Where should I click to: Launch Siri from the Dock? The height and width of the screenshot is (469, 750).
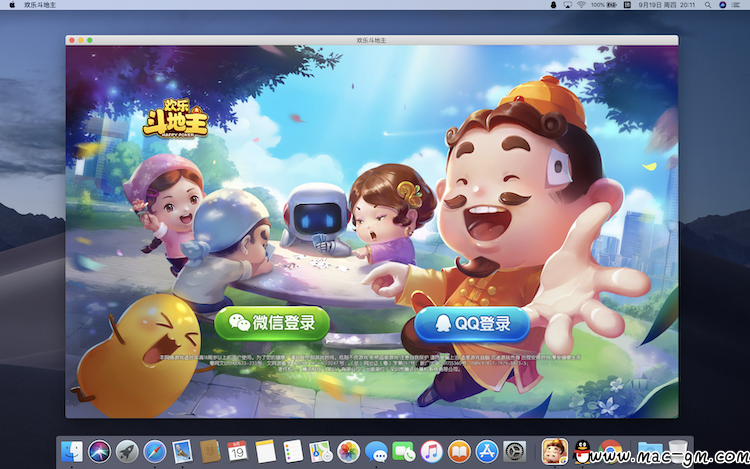[x=99, y=451]
